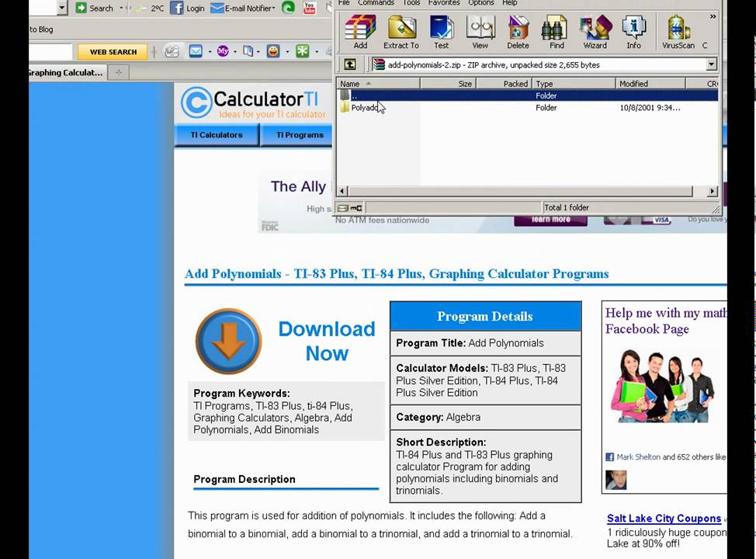Run the VirusScan icon in WinRAR

[678, 32]
